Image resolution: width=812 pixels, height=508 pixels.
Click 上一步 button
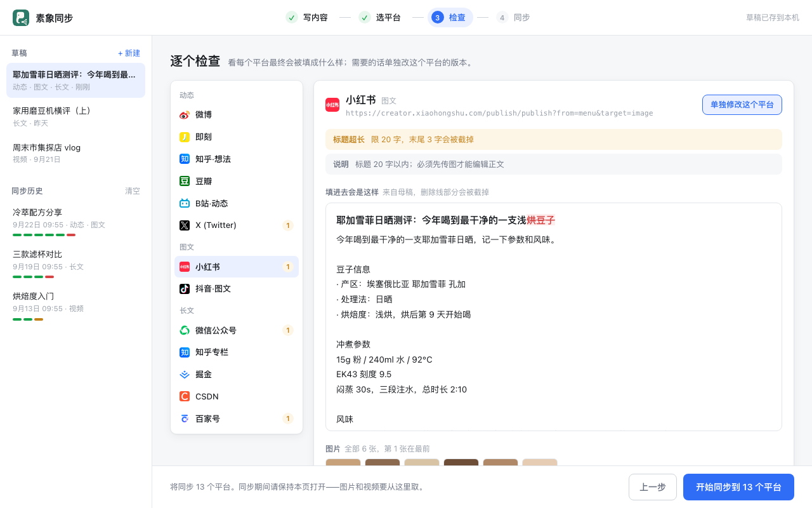coord(653,487)
